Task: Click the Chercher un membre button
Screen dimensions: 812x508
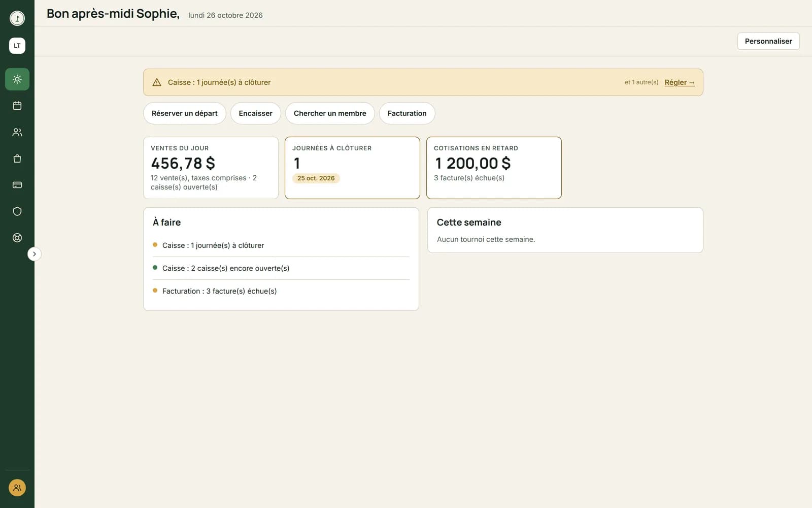Action: [x=330, y=113]
